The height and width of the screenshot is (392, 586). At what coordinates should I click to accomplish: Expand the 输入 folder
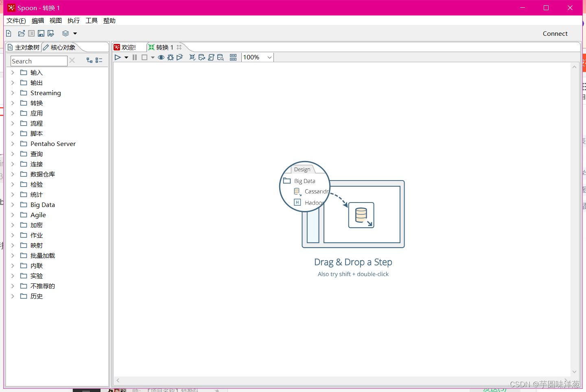[13, 72]
